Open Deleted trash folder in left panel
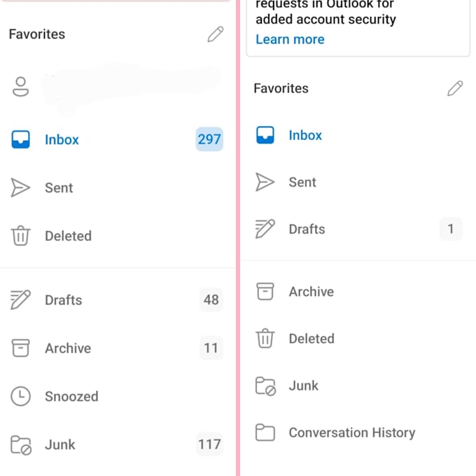Screen dimensions: 476x476 click(x=118, y=236)
